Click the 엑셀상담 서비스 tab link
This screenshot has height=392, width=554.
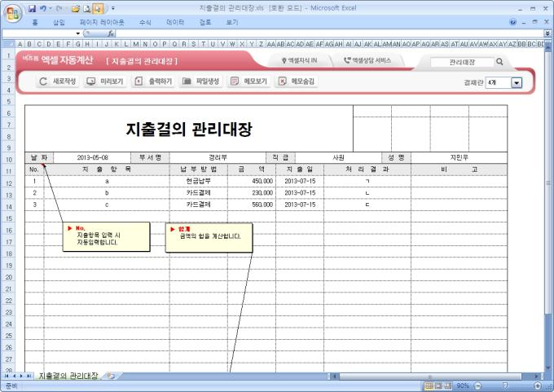367,60
